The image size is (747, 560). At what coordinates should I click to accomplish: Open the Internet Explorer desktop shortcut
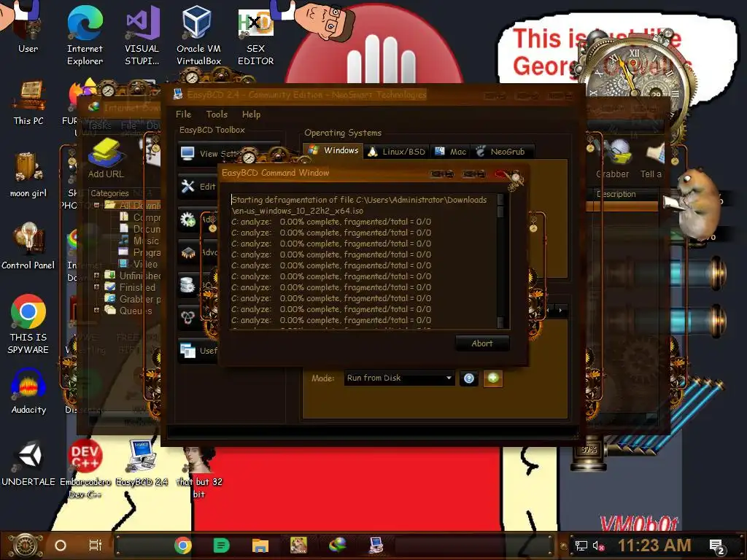pyautogui.click(x=85, y=36)
